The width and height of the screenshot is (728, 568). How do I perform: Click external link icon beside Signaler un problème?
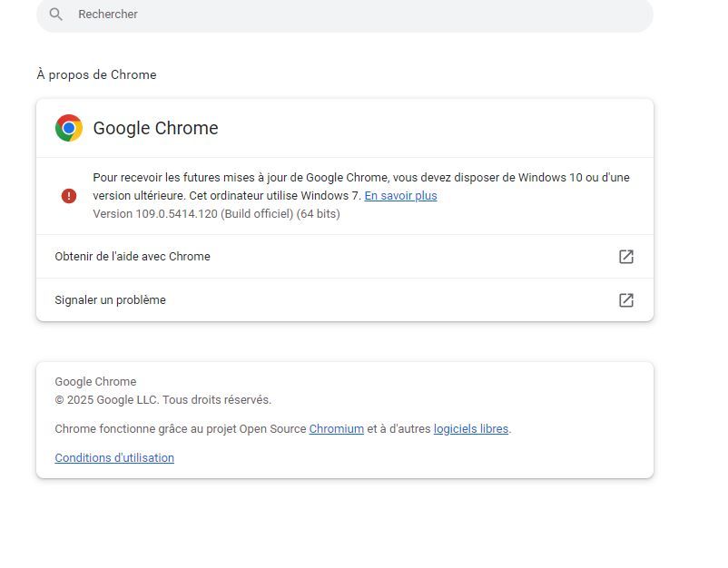(625, 300)
